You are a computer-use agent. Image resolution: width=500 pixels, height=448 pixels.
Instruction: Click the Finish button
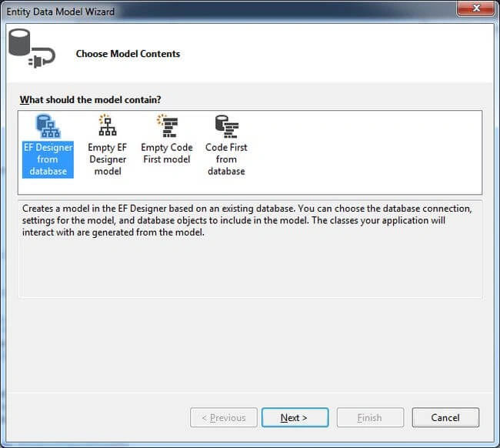point(370,417)
